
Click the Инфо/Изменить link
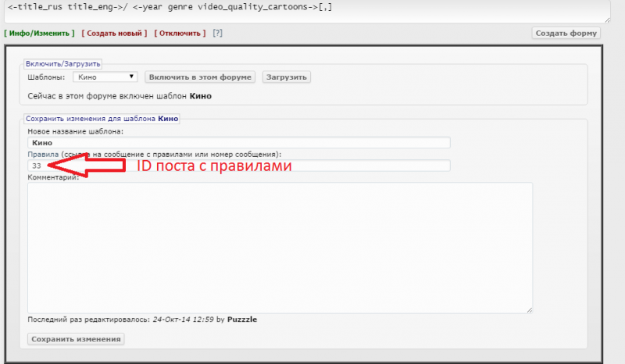click(x=40, y=33)
